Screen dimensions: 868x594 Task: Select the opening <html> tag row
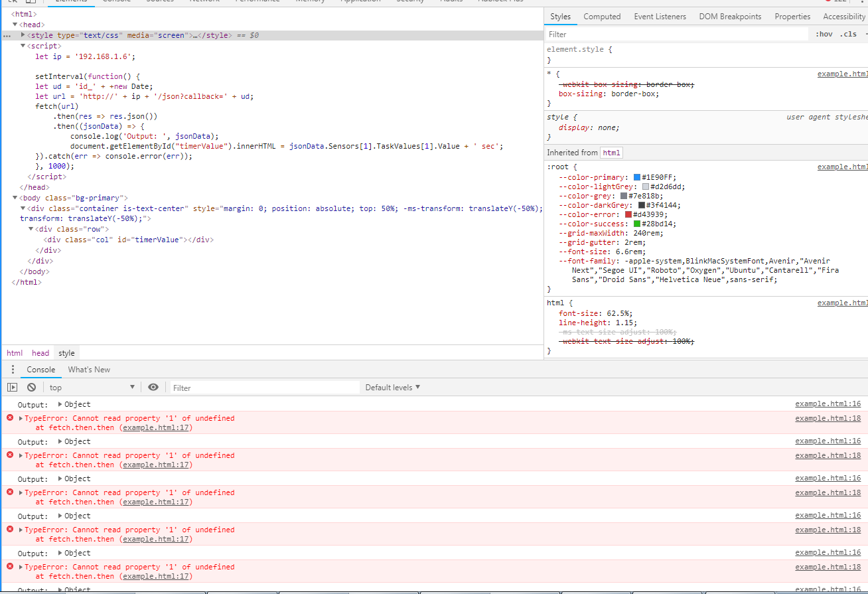[24, 14]
